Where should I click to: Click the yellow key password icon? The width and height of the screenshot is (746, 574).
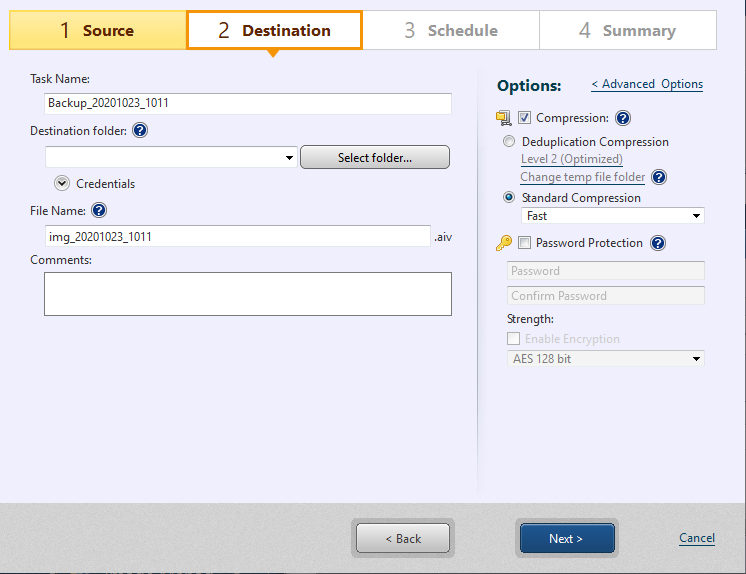pyautogui.click(x=504, y=243)
